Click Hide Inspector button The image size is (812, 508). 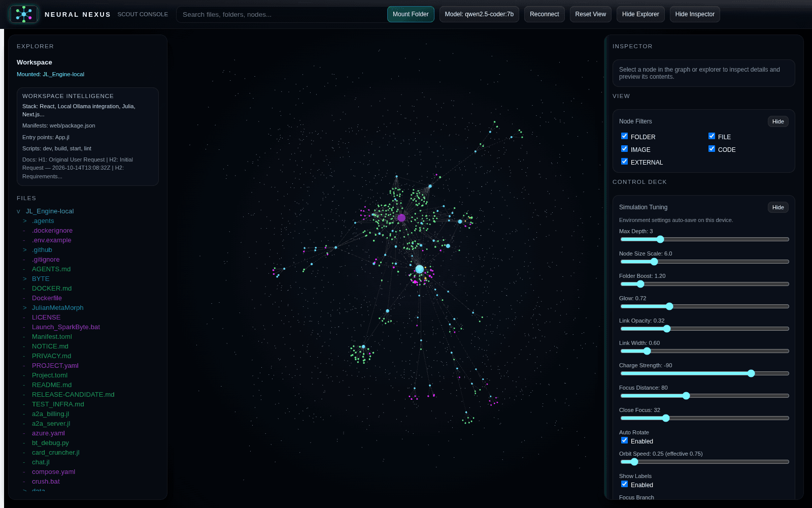pyautogui.click(x=695, y=14)
